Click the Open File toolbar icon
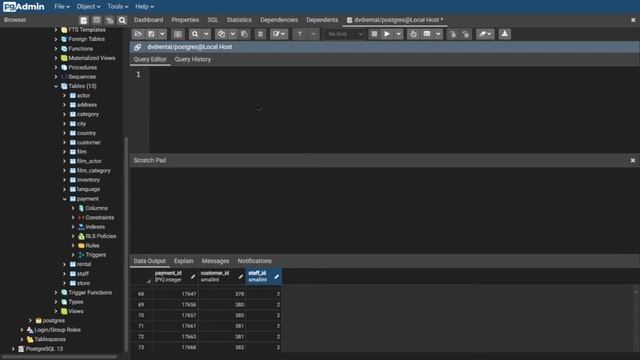Image resolution: width=640 pixels, height=360 pixels. point(138,34)
